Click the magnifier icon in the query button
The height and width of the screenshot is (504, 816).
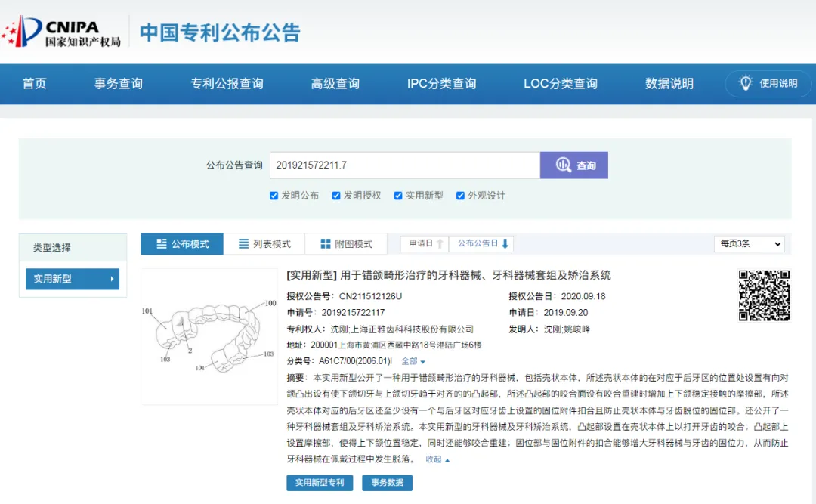pos(563,165)
